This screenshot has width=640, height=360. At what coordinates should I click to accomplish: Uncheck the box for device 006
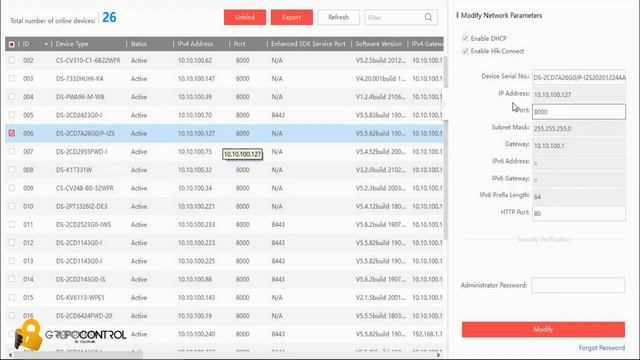12,133
